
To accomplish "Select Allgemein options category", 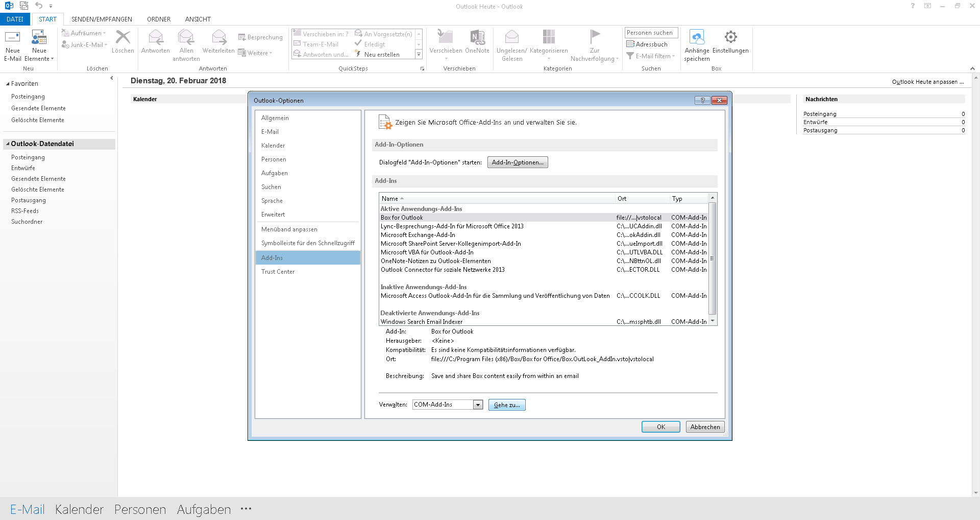I will (x=308, y=118).
